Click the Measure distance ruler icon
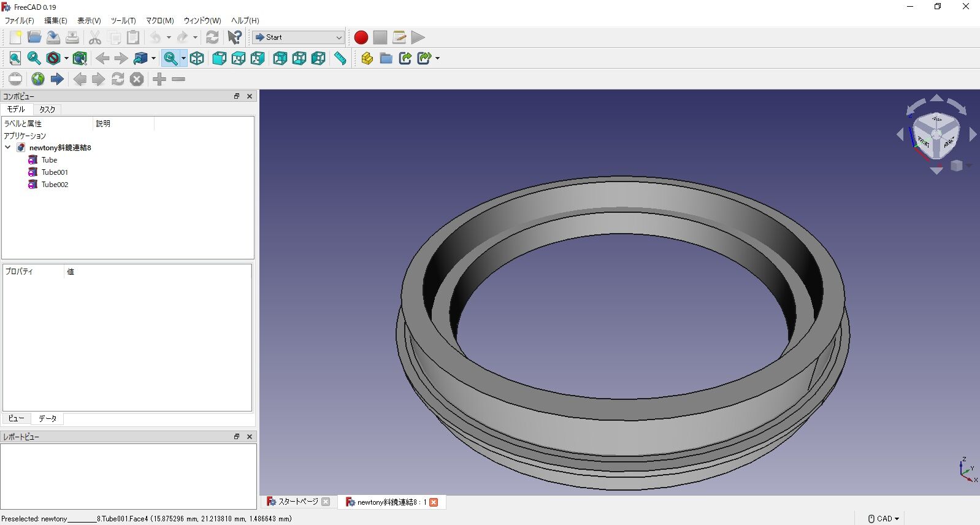 340,58
